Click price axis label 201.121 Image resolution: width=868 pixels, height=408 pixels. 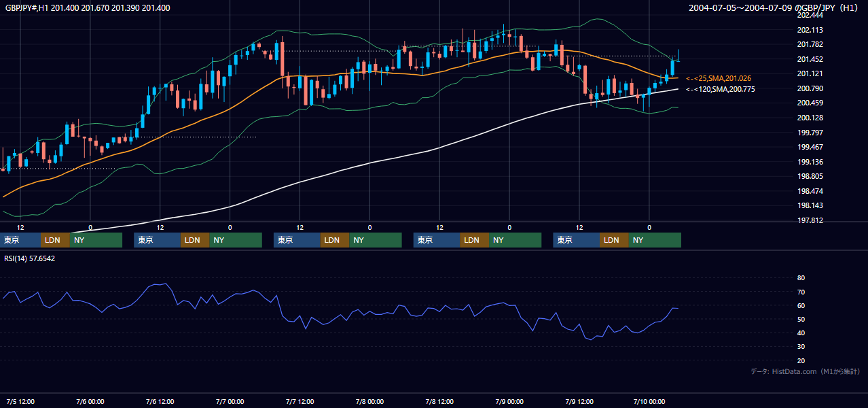coord(810,73)
